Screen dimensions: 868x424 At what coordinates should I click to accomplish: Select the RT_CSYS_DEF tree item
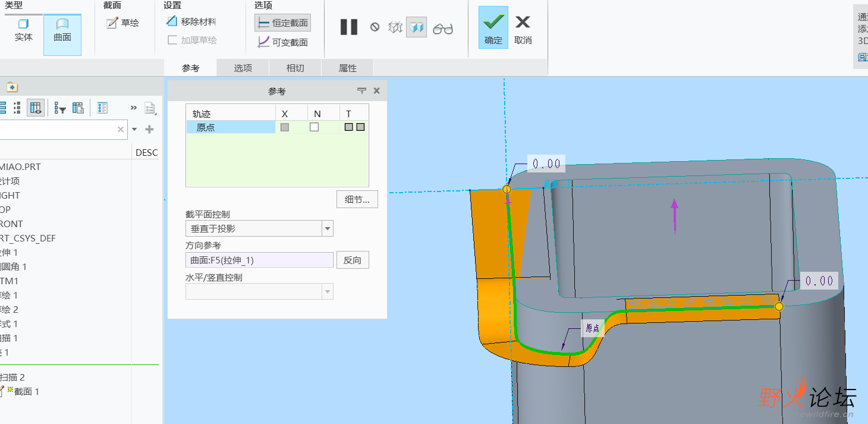(x=28, y=238)
